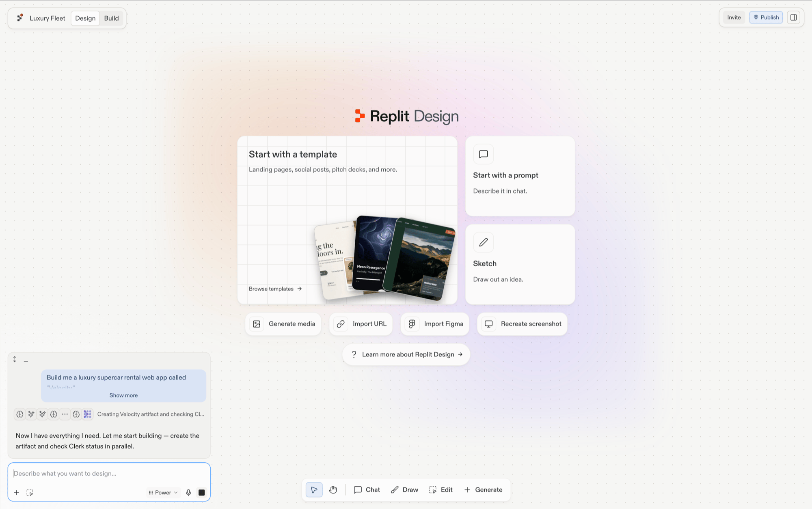Click the Edit selection icon in toolbar
The image size is (812, 509).
click(433, 490)
